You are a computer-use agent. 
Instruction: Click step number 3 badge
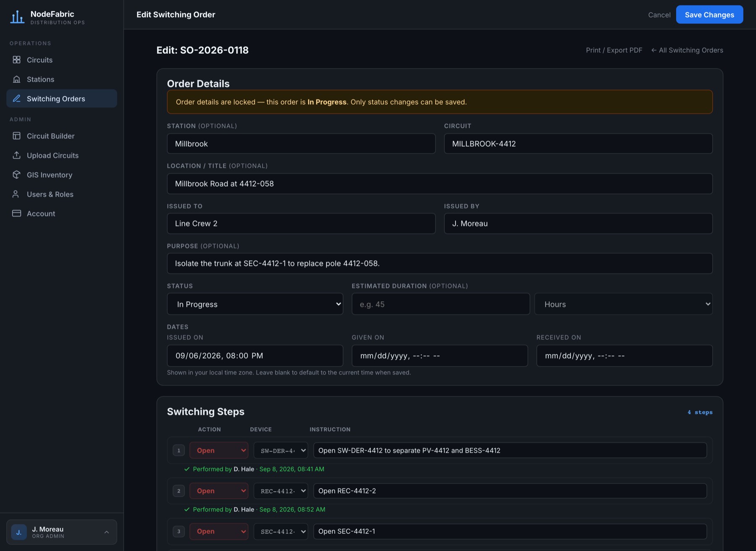pyautogui.click(x=178, y=531)
